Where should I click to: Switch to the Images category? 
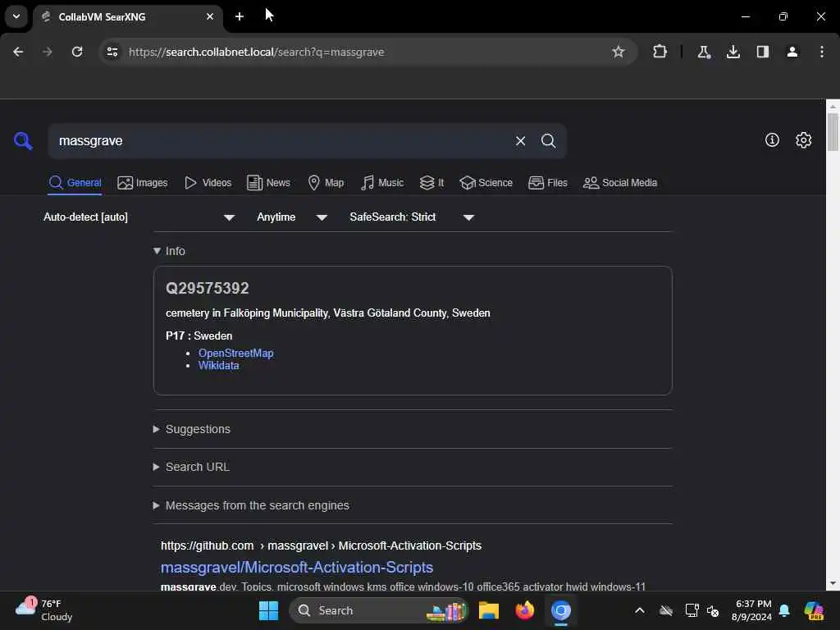point(143,183)
